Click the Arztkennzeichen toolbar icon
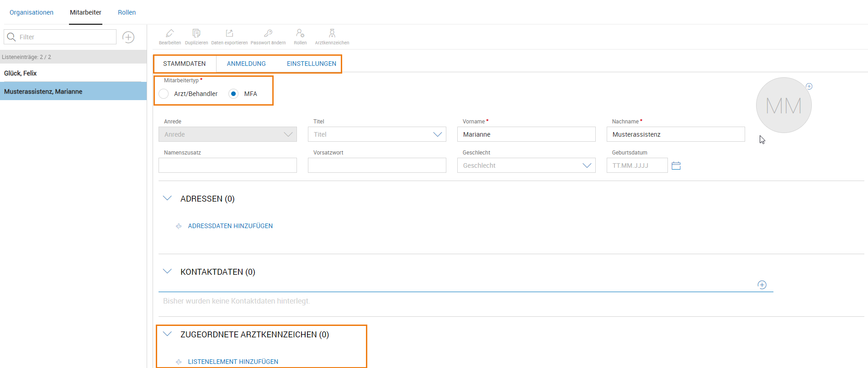The image size is (868, 368). tap(332, 33)
